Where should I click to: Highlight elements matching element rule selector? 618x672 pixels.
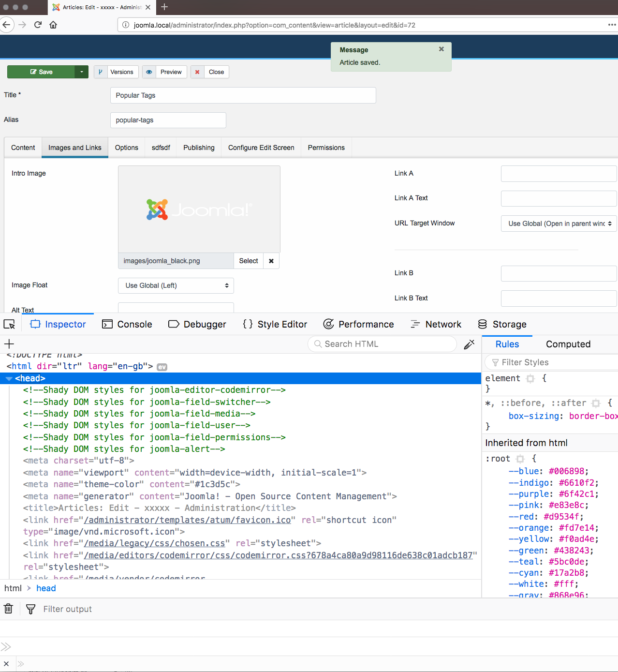coord(530,378)
